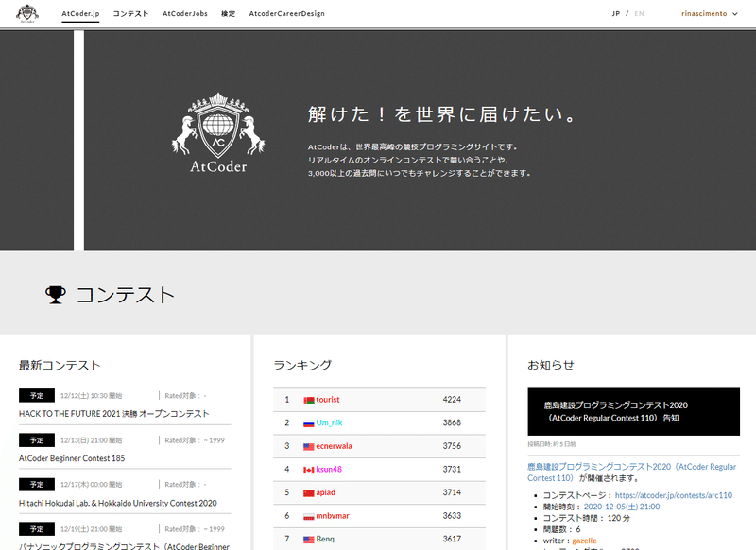Click the flag icon next to mnbvmar
Viewport: 756px width, 550px height.
tap(309, 516)
